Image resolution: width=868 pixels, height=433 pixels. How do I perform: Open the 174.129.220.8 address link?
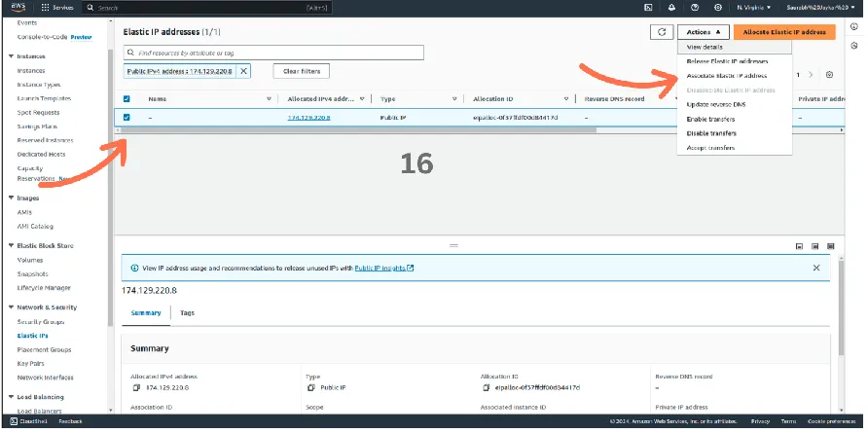click(x=308, y=118)
